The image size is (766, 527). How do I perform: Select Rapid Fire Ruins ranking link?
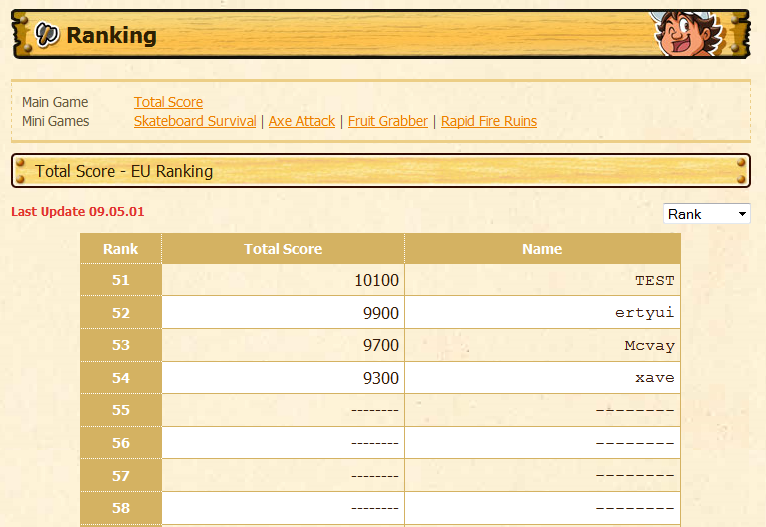(x=489, y=121)
